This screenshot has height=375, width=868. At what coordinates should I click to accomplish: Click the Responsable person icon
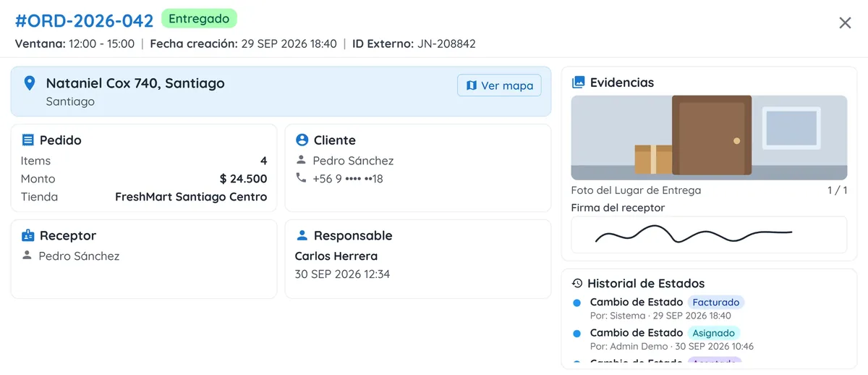pos(302,236)
